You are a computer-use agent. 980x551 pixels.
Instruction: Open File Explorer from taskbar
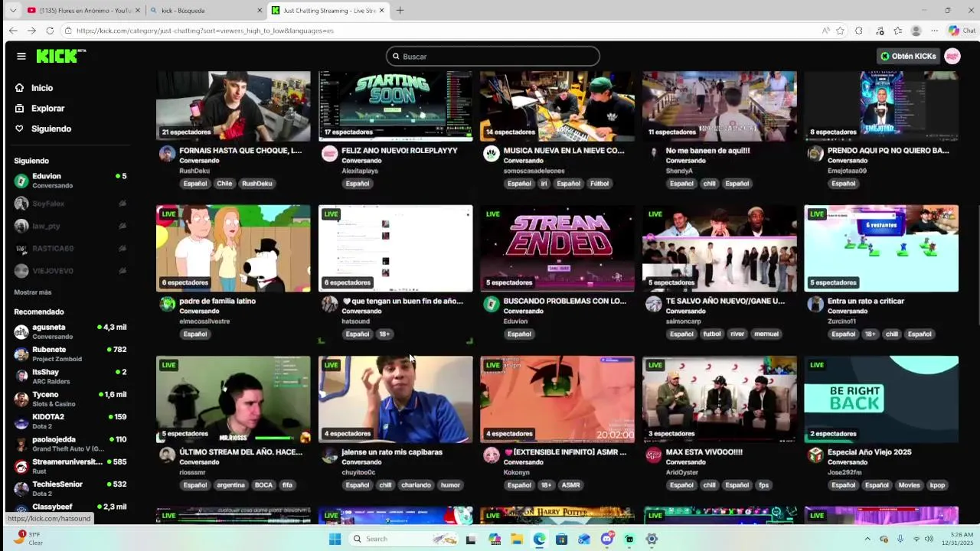[517, 539]
